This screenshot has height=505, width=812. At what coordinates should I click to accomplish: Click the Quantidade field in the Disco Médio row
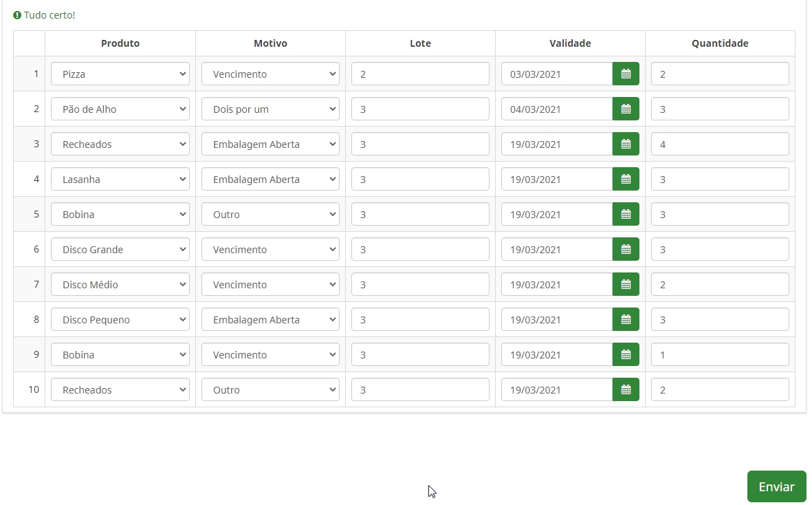[x=720, y=284]
